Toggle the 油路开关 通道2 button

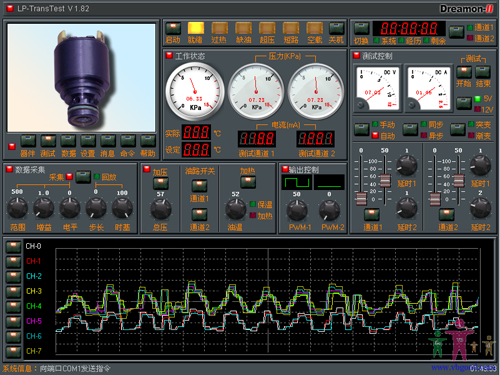click(199, 215)
